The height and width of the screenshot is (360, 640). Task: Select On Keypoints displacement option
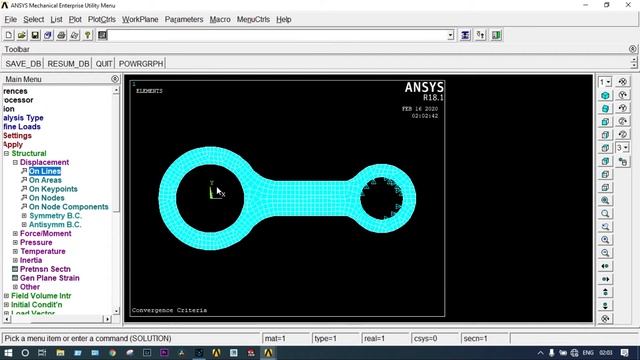[53, 189]
